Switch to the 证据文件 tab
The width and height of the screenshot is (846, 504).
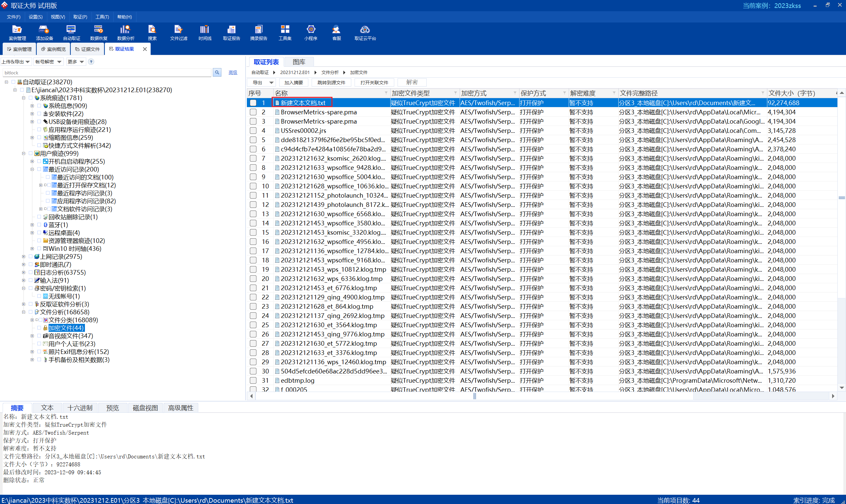pyautogui.click(x=88, y=49)
